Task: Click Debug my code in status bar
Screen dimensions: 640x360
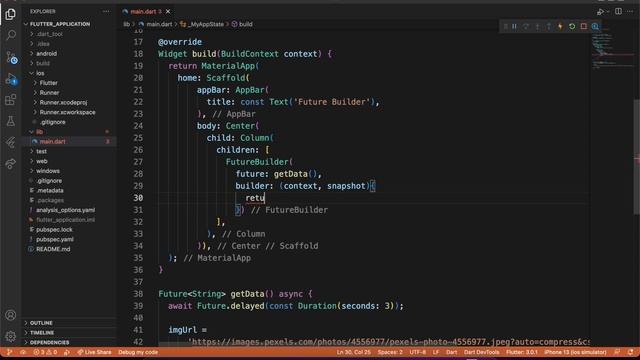Action: pyautogui.click(x=138, y=352)
